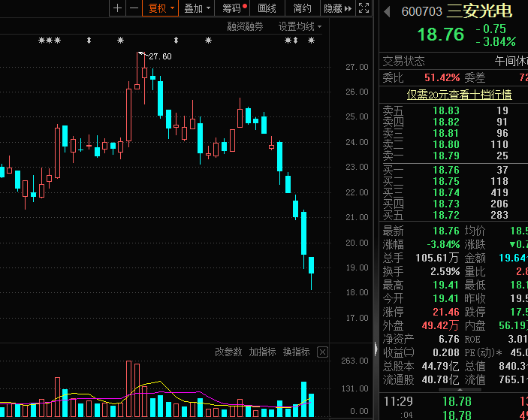Click the 换指标 button
The width and height of the screenshot is (528, 420).
pyautogui.click(x=296, y=352)
